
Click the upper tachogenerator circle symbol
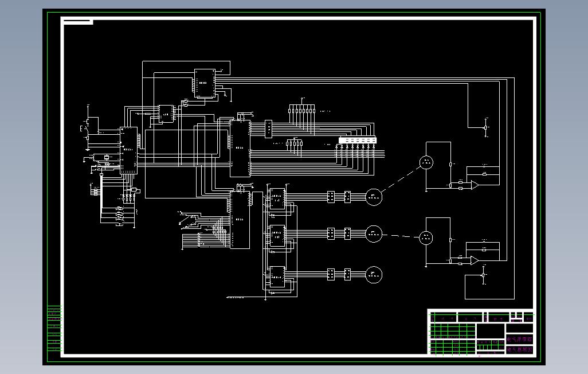426,162
